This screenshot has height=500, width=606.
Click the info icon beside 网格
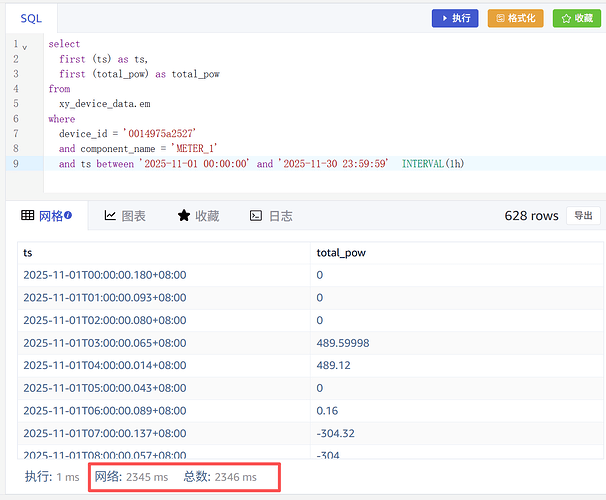(x=68, y=215)
